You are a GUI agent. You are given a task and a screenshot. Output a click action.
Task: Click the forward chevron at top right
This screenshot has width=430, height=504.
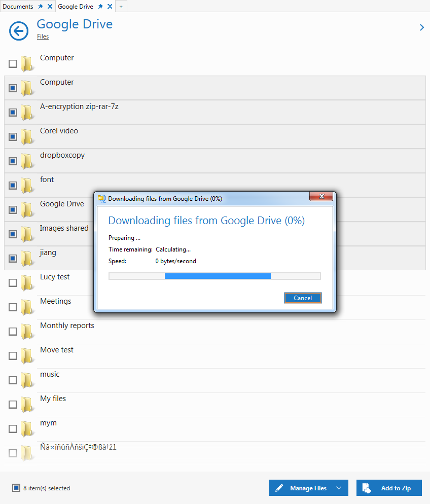[422, 28]
